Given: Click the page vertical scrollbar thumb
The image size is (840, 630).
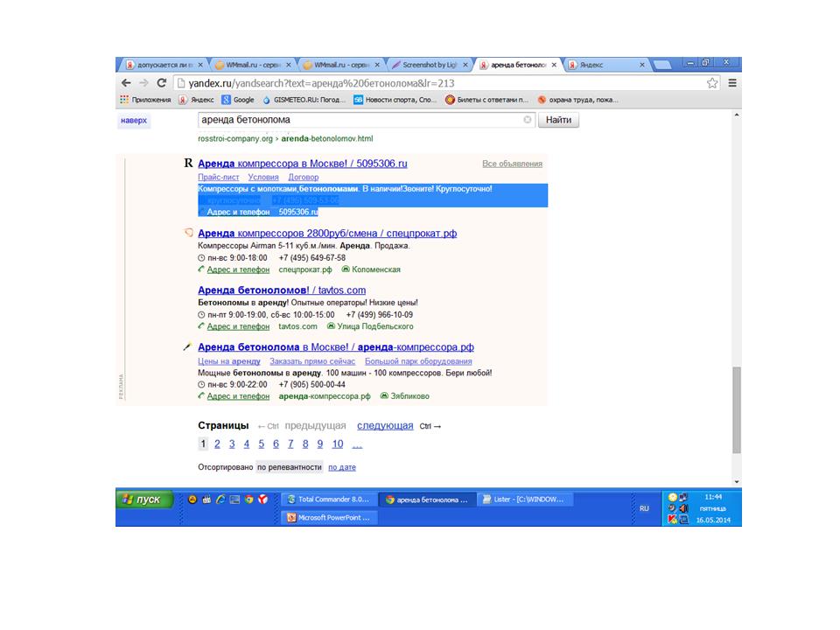Looking at the screenshot, I should [x=737, y=410].
